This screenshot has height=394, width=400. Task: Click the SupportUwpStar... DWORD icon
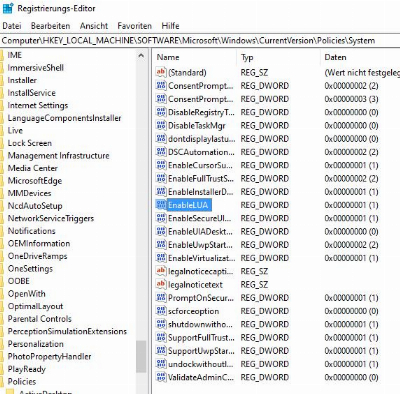[161, 351]
